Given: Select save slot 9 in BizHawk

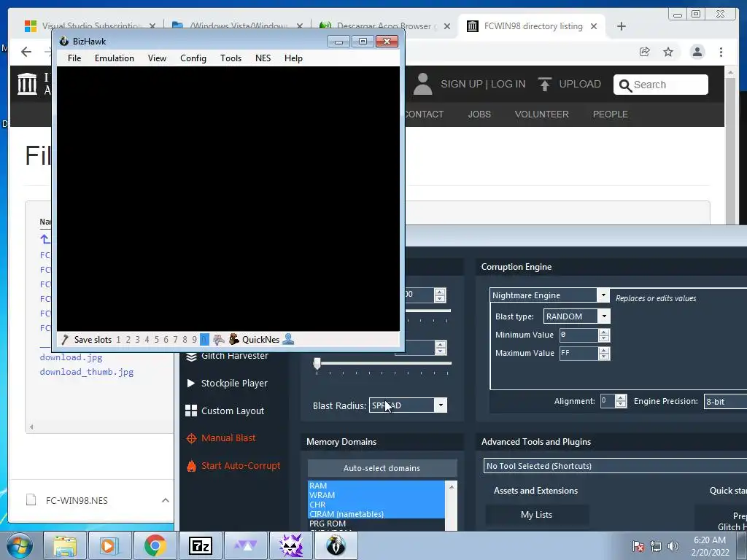Looking at the screenshot, I should pyautogui.click(x=194, y=340).
